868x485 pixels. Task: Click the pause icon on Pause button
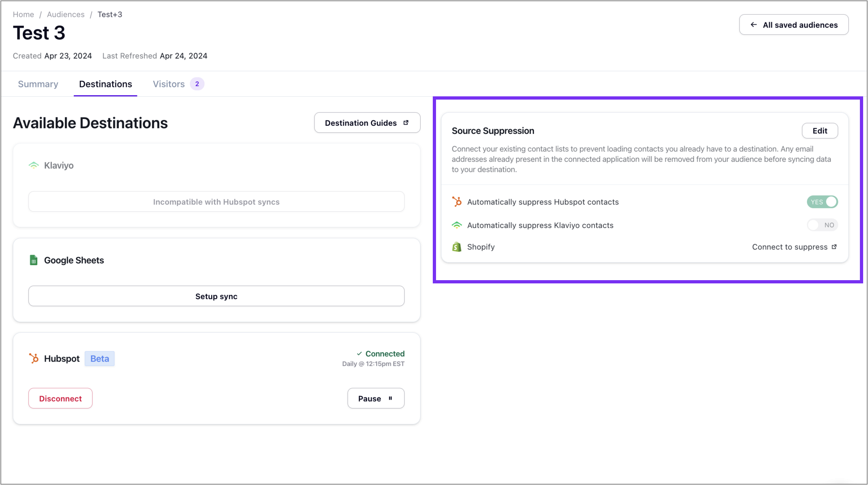[390, 398]
